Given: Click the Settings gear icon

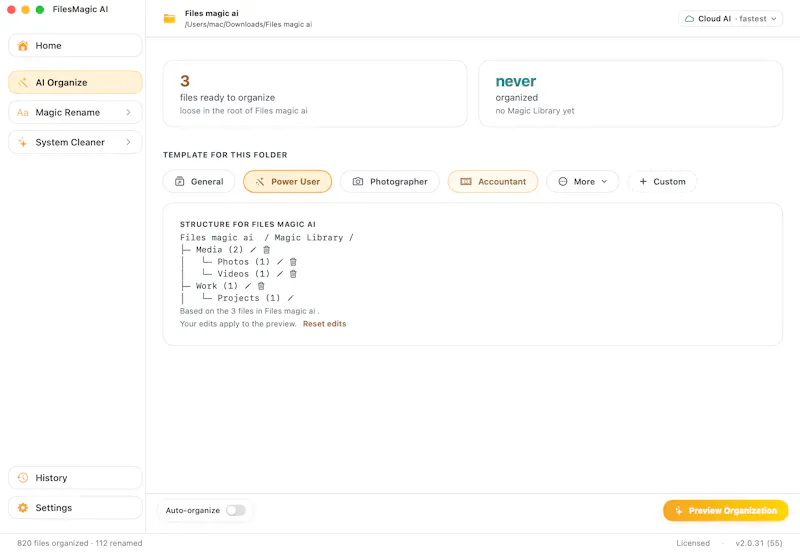Looking at the screenshot, I should click(x=22, y=508).
